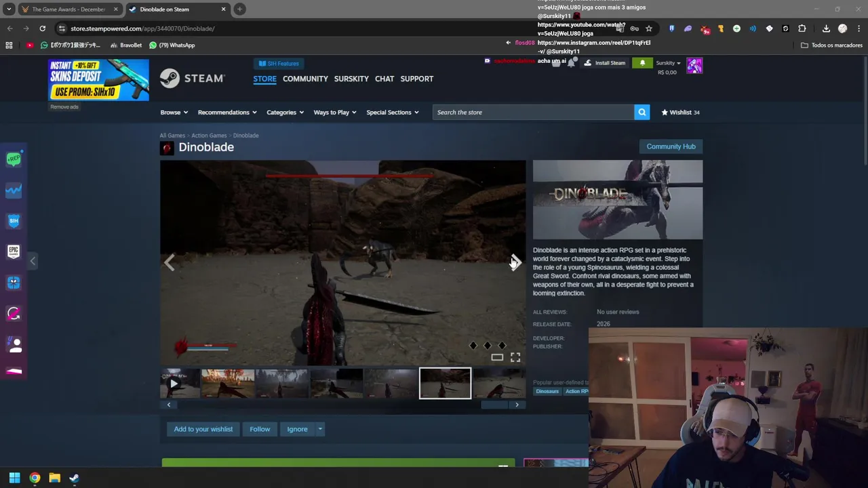The width and height of the screenshot is (868, 488).
Task: Switch screenshot viewer to theater mode
Action: (x=497, y=357)
